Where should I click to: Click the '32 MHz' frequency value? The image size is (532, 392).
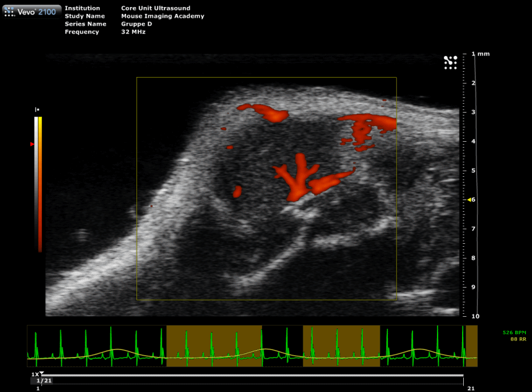click(134, 32)
